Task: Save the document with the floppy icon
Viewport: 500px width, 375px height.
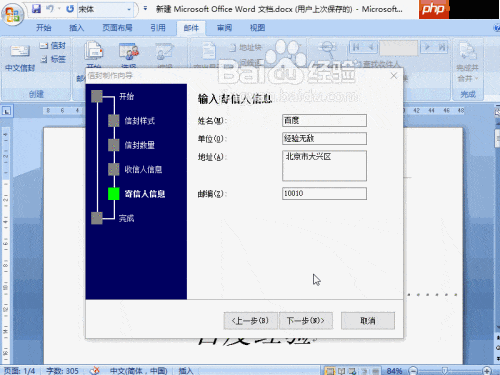Action: coord(36,9)
